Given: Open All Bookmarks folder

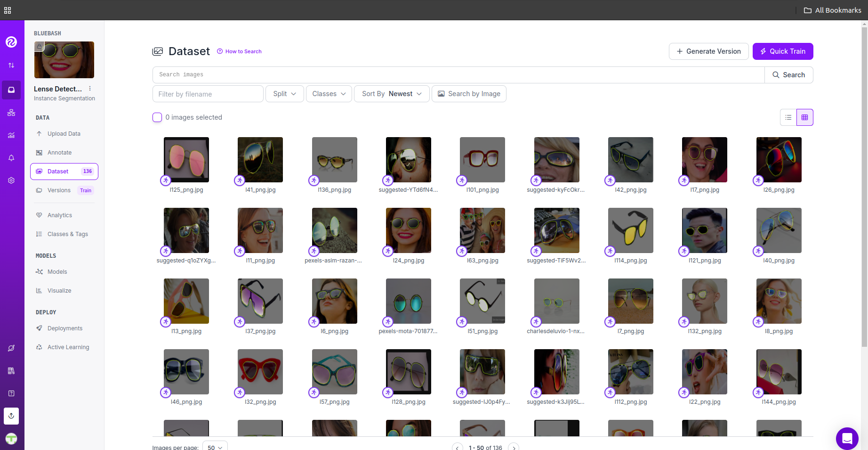Looking at the screenshot, I should coord(832,10).
